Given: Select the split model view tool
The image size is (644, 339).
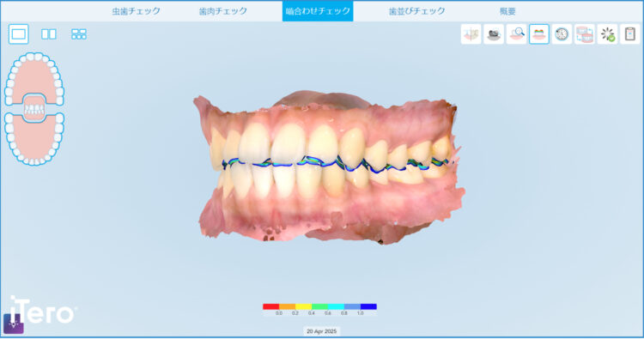Looking at the screenshot, I should pos(471,34).
